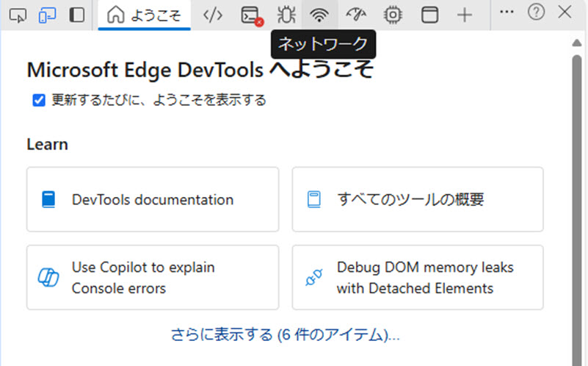Open the Console tool with error badge

(x=252, y=15)
